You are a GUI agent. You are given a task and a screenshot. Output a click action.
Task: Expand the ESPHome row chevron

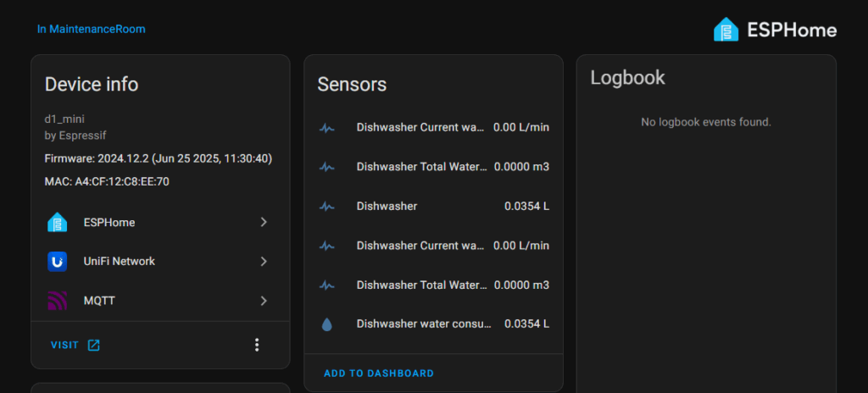(x=264, y=222)
